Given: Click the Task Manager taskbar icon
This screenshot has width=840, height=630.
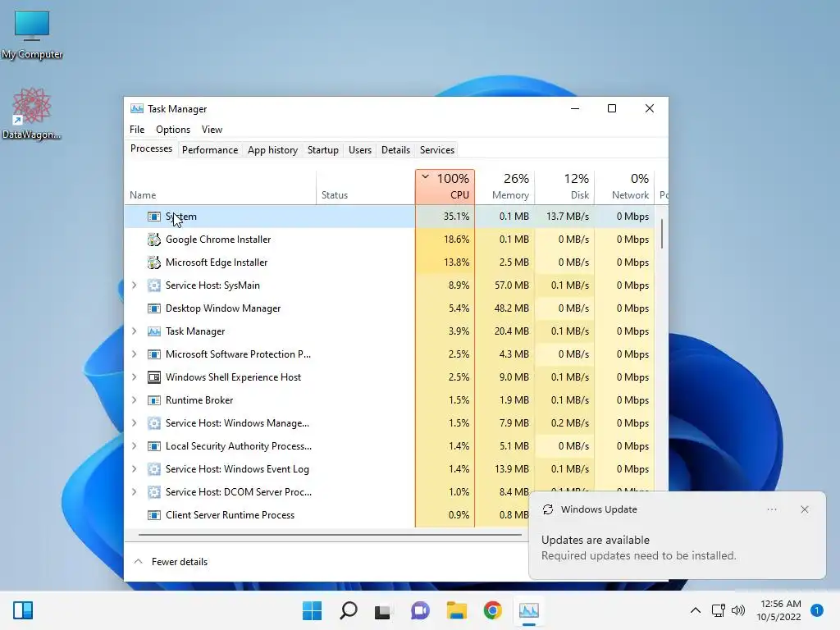Looking at the screenshot, I should point(529,610).
